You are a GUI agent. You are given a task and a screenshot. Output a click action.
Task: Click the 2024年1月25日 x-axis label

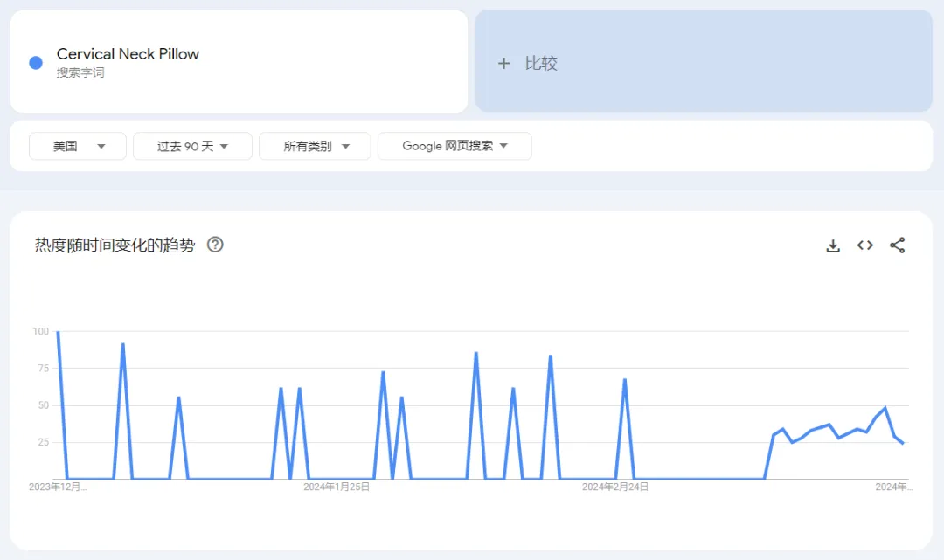[337, 487]
